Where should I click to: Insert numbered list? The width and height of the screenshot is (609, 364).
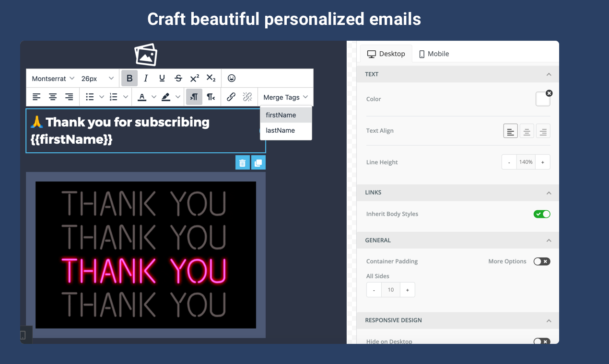pyautogui.click(x=114, y=97)
